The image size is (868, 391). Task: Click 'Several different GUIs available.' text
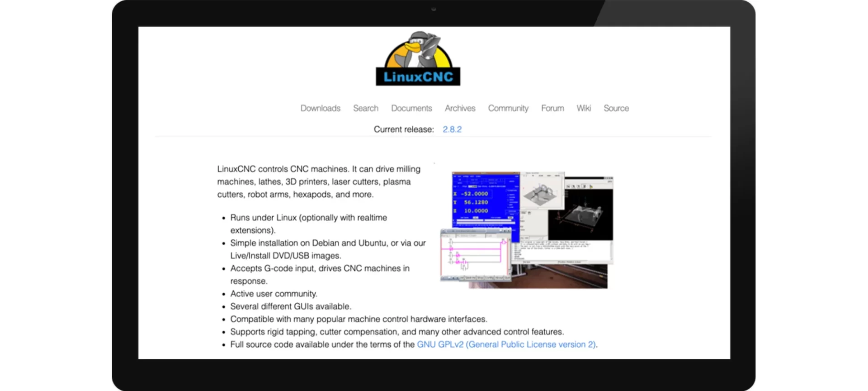coord(290,306)
